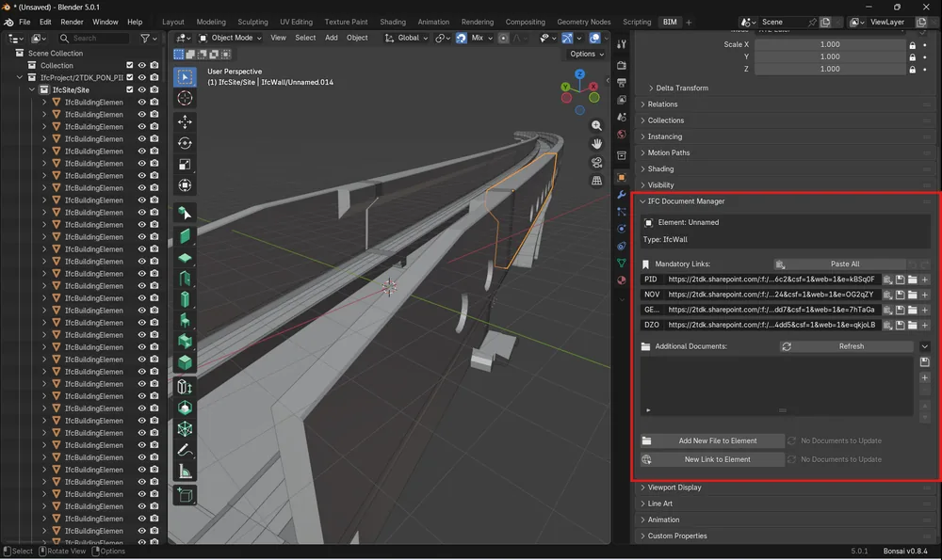Toggle the Scale X lock

tap(913, 45)
